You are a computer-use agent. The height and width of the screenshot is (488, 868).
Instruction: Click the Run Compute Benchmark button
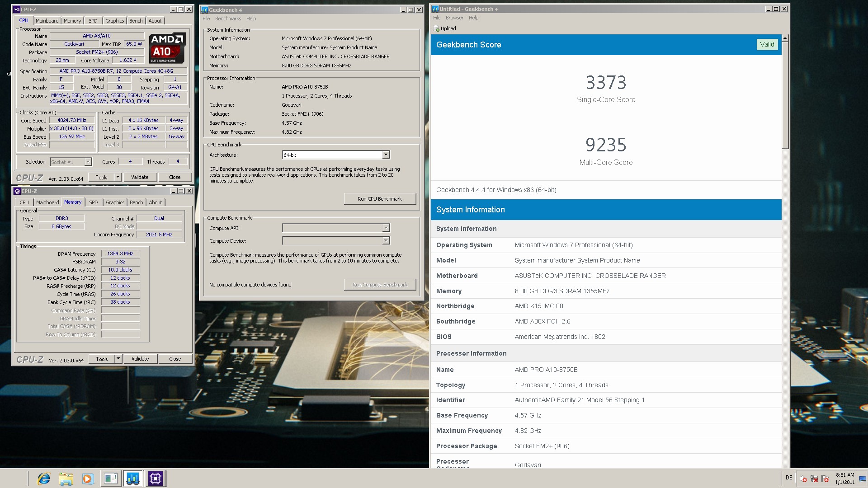pyautogui.click(x=380, y=285)
